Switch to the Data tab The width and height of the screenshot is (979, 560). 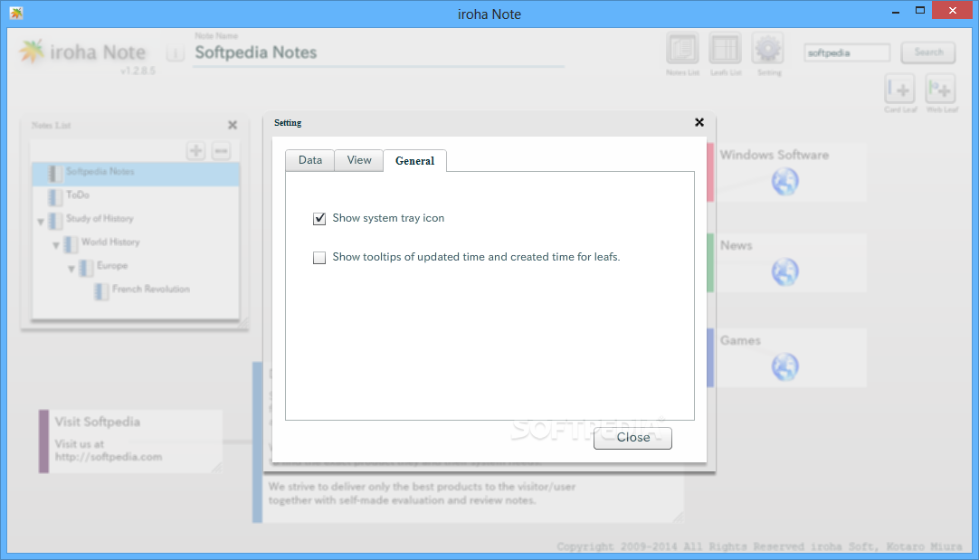click(x=310, y=160)
